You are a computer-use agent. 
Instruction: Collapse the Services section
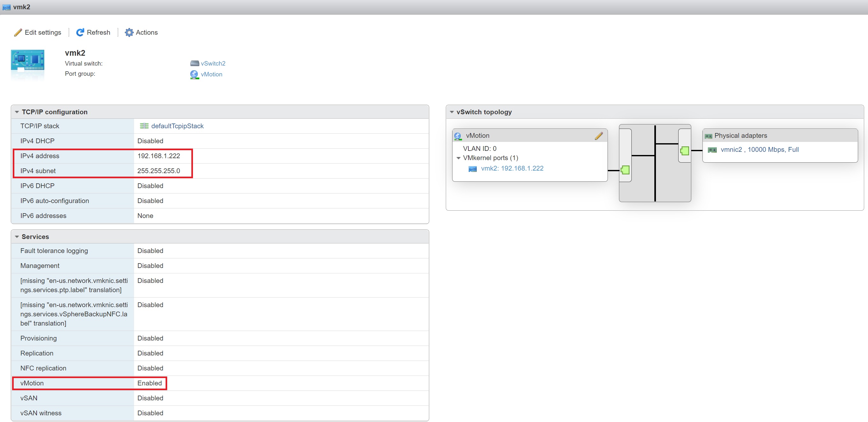(17, 237)
